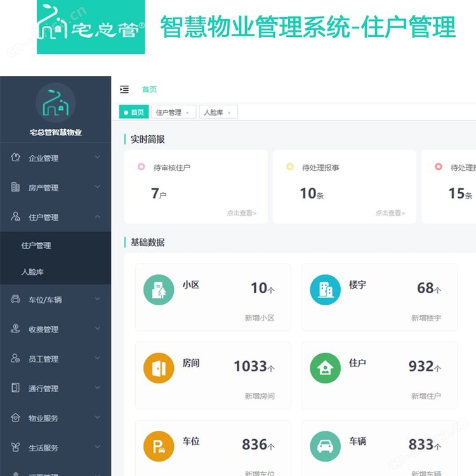Click the 新增楼宇 link

[x=426, y=318]
